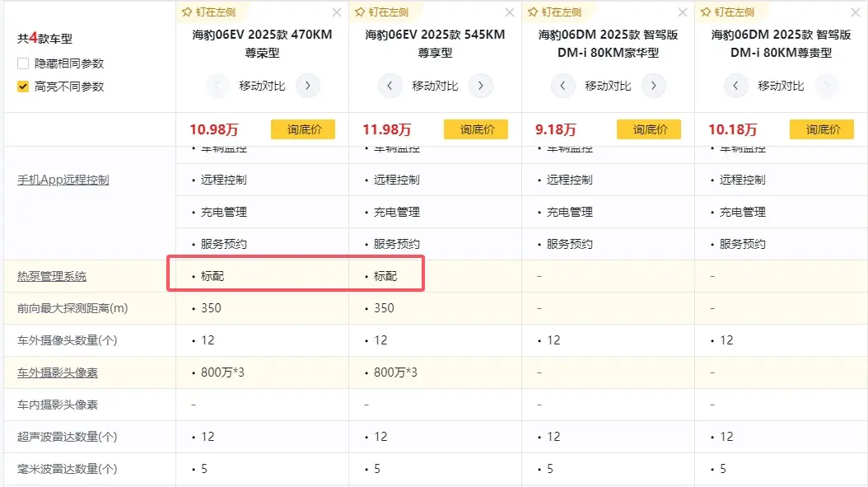Image resolution: width=868 pixels, height=487 pixels.
Task: Move 80KM尊贵型 column right
Action: (x=826, y=86)
